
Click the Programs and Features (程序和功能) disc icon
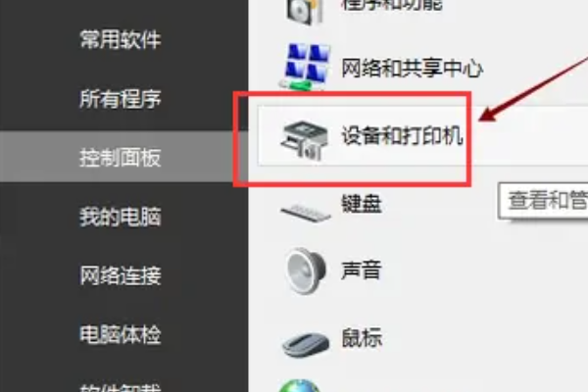tap(305, 11)
